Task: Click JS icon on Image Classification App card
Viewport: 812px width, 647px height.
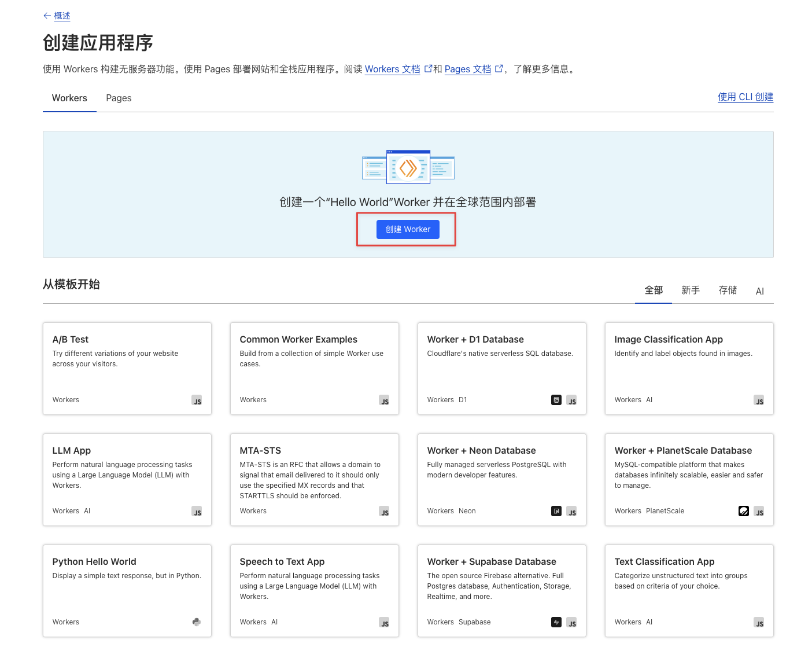Action: pyautogui.click(x=759, y=400)
